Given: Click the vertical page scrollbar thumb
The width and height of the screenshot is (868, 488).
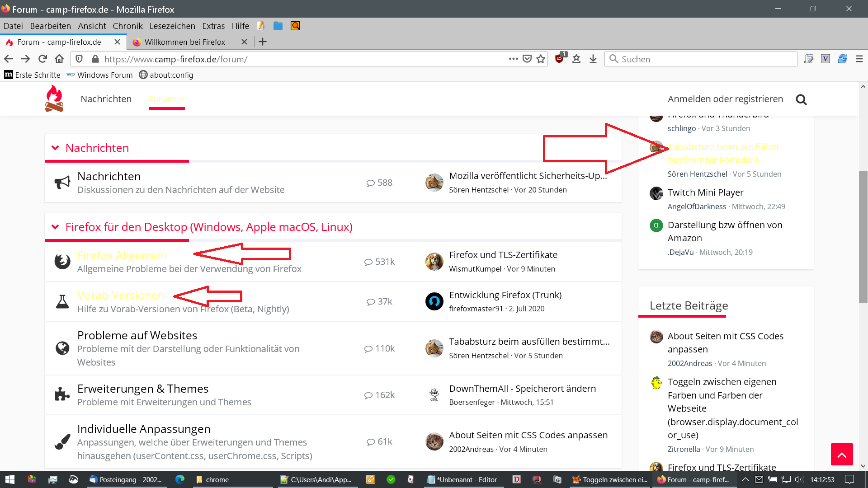Looking at the screenshot, I should (x=863, y=237).
